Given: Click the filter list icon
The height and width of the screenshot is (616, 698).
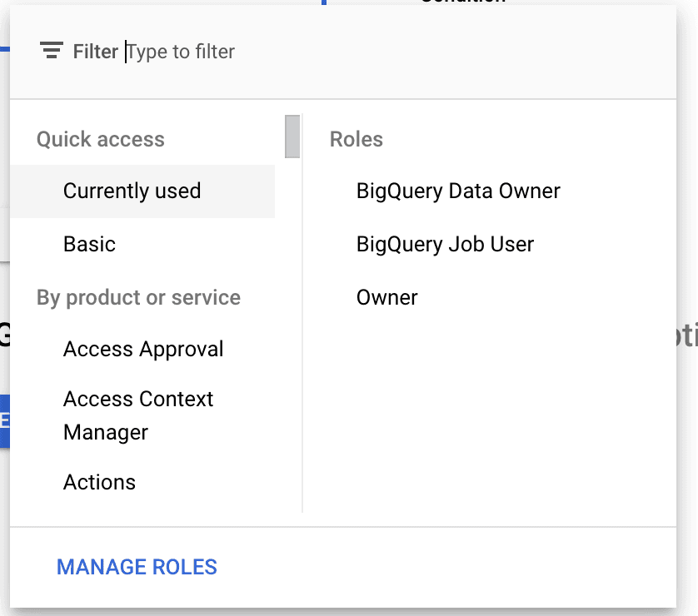Looking at the screenshot, I should click(x=52, y=50).
